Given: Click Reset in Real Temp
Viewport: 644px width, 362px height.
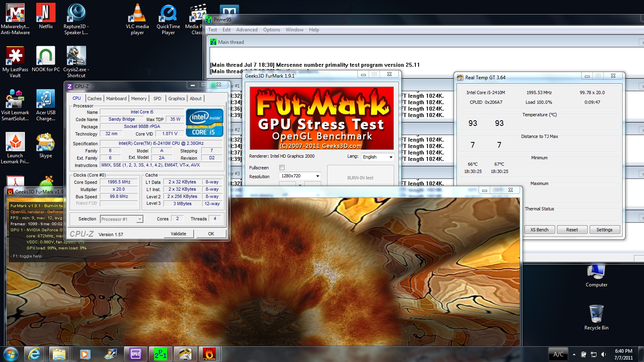Looking at the screenshot, I should tap(572, 230).
